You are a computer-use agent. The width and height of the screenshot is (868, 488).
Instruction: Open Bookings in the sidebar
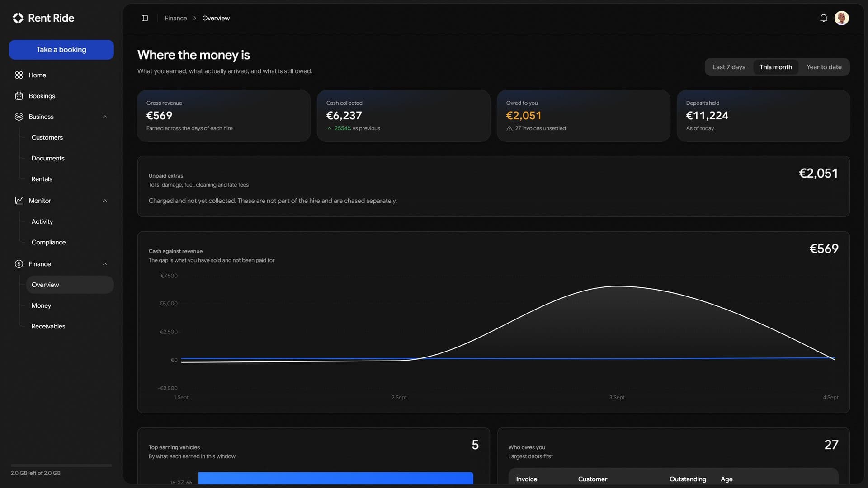61,96
